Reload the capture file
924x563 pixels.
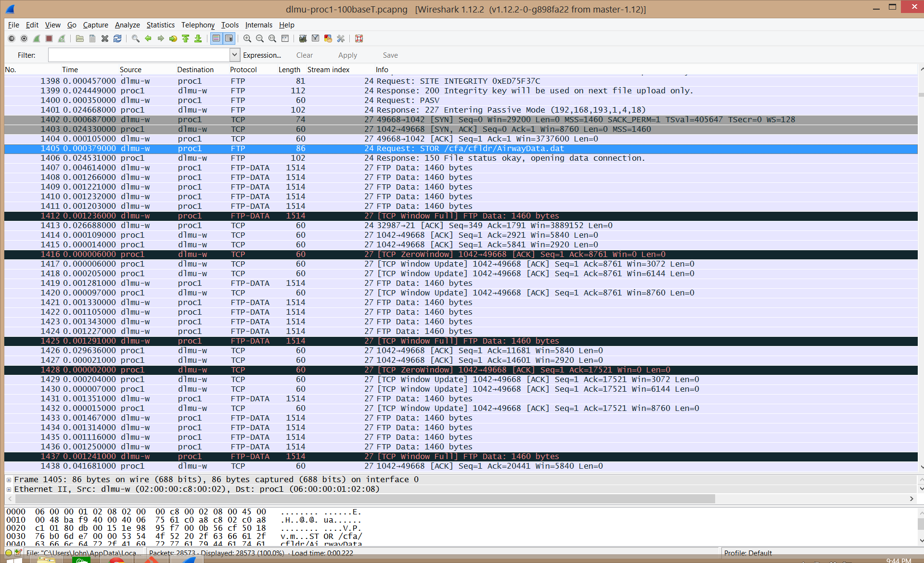pos(117,38)
